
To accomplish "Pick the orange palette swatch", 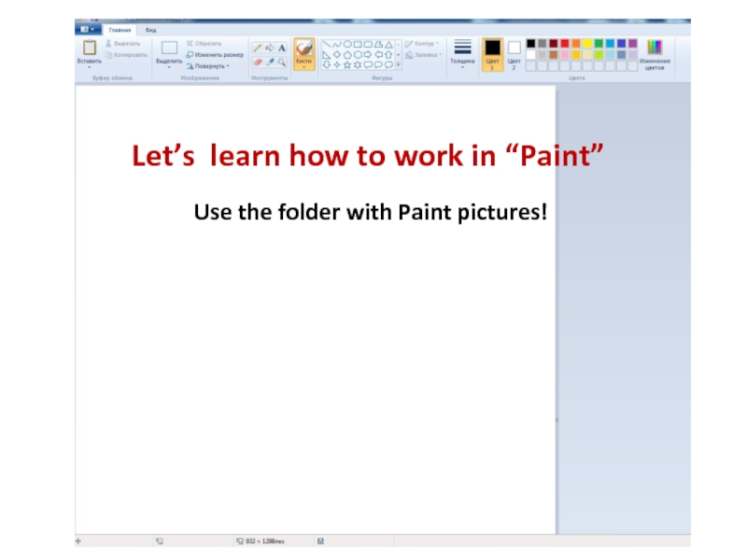I will pyautogui.click(x=576, y=44).
